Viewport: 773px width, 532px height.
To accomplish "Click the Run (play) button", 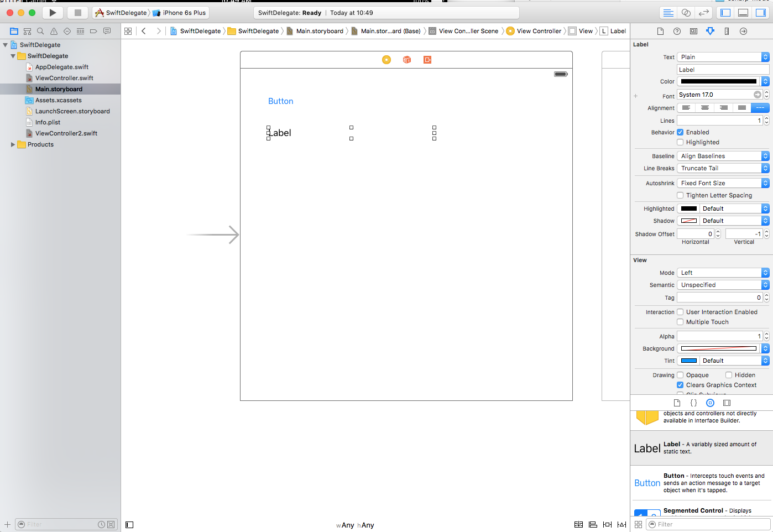I will pos(53,13).
